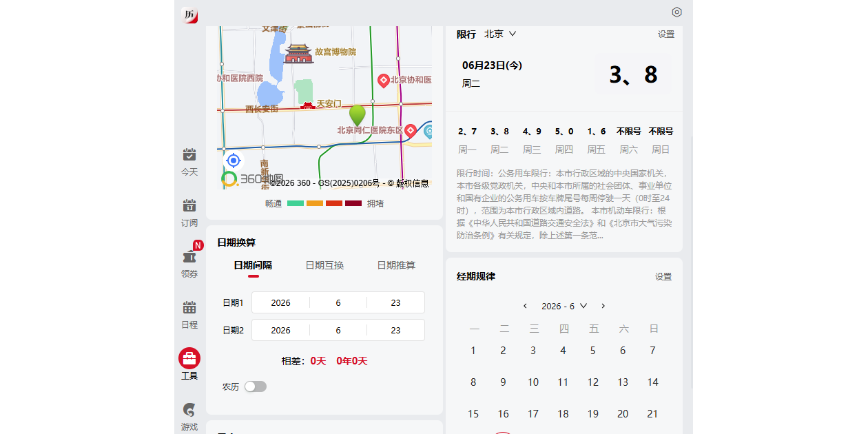Click the 日期1 month field
The height and width of the screenshot is (434, 868).
pyautogui.click(x=338, y=302)
